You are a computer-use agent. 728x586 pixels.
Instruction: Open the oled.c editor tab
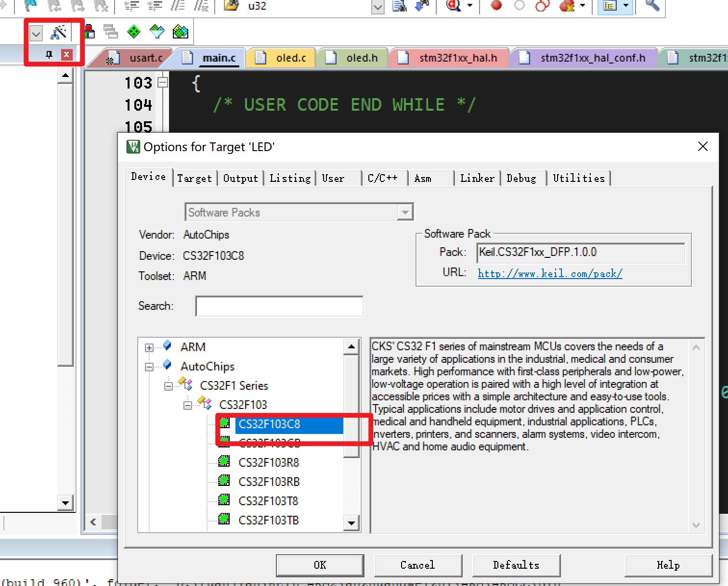point(282,58)
